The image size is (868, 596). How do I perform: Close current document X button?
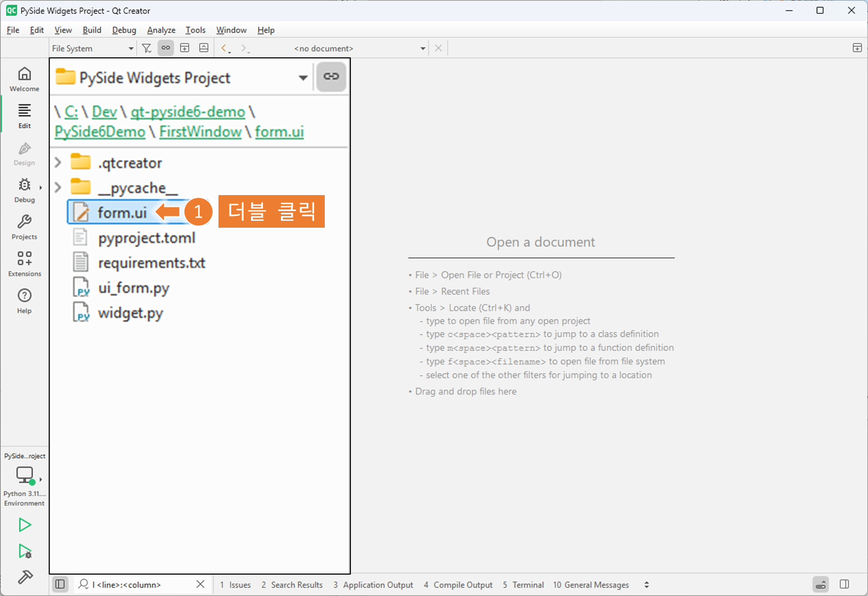[x=439, y=48]
